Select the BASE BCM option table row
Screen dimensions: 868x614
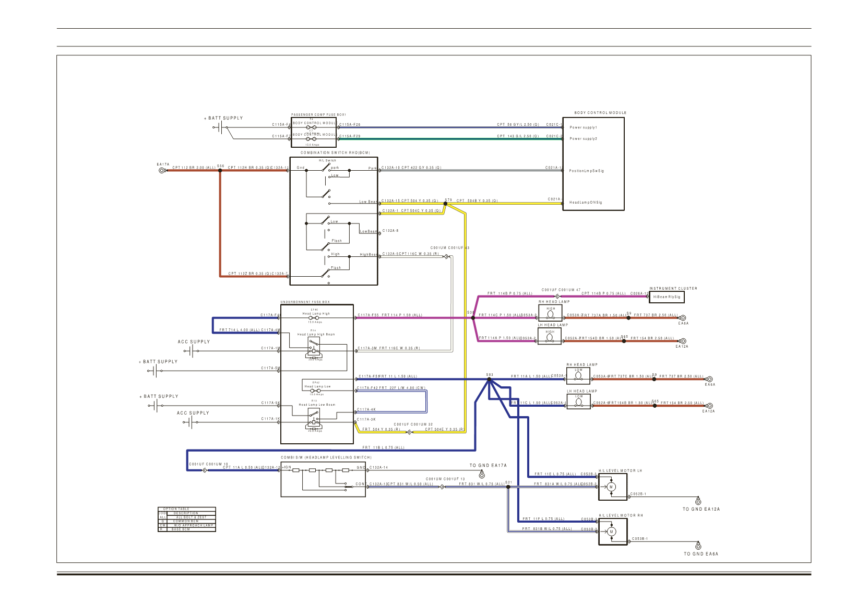click(x=187, y=529)
